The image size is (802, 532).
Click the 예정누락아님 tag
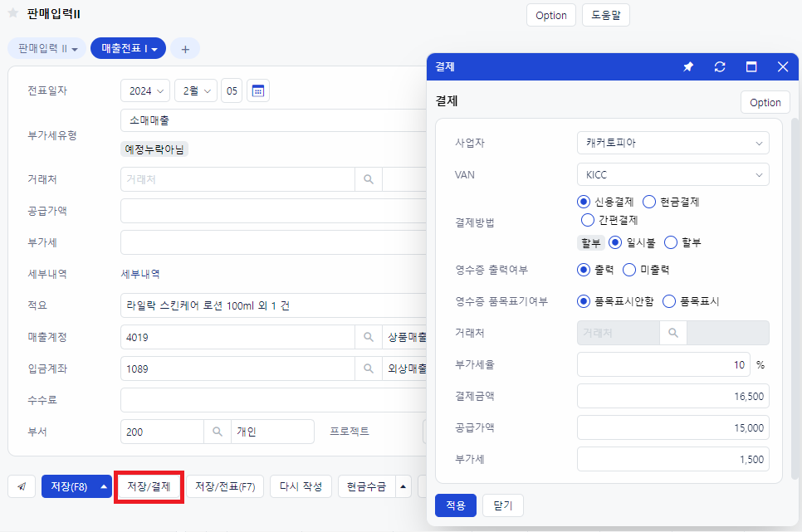(x=154, y=149)
